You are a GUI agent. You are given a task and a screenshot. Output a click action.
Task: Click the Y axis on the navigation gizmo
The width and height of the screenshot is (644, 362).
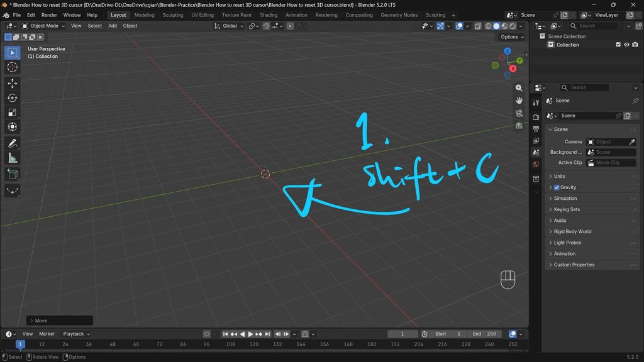coord(519,60)
